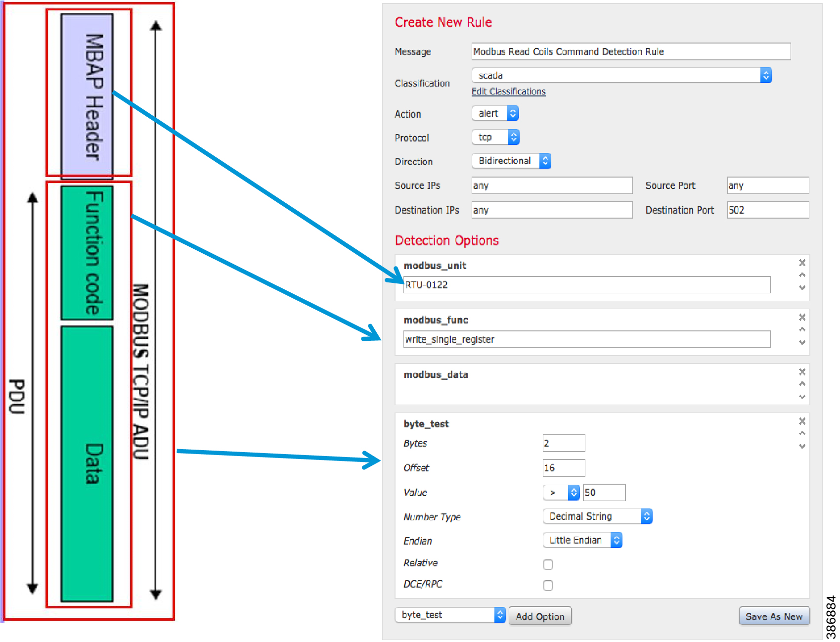Screen dimensions: 840x642
Task: Open the Direction Bidirectional dropdown
Action: click(511, 161)
